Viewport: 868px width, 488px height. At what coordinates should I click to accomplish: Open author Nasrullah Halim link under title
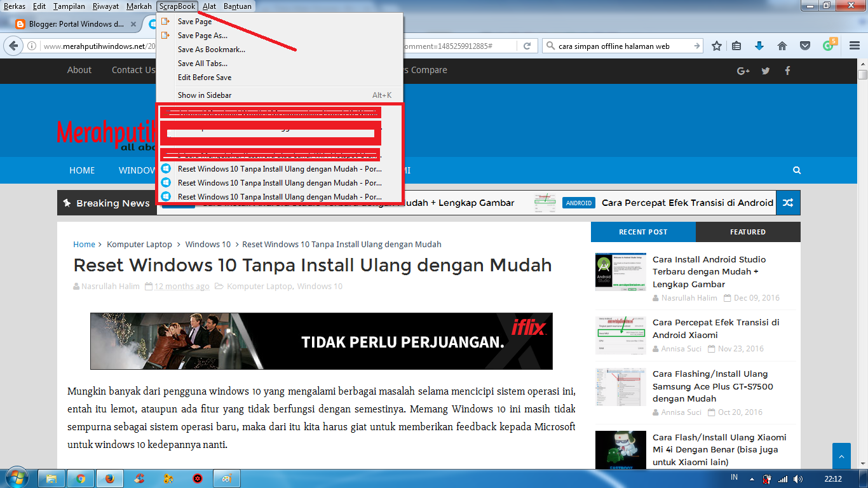[111, 287]
